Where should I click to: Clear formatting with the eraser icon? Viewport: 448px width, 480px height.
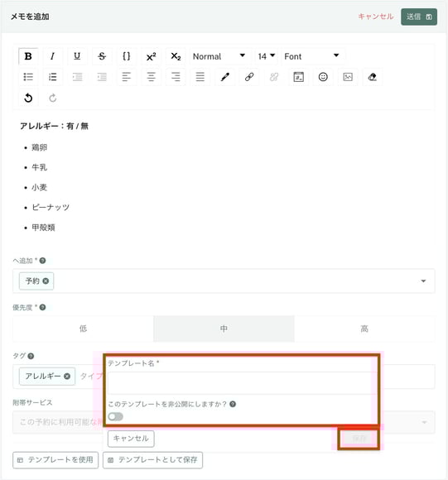[373, 77]
